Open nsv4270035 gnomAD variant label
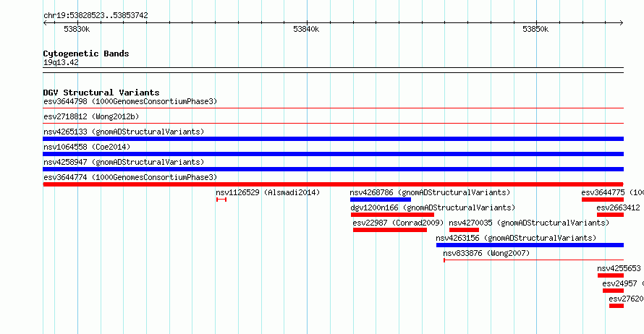This screenshot has width=644, height=334. click(x=529, y=223)
